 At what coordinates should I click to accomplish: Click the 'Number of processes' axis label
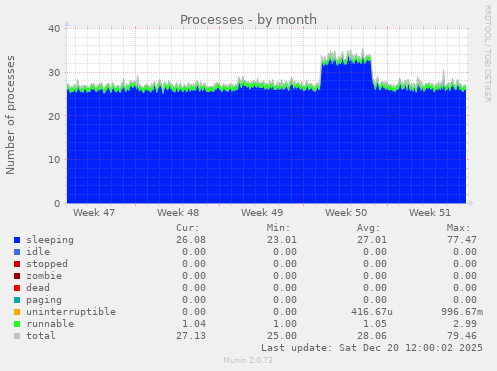(10, 115)
